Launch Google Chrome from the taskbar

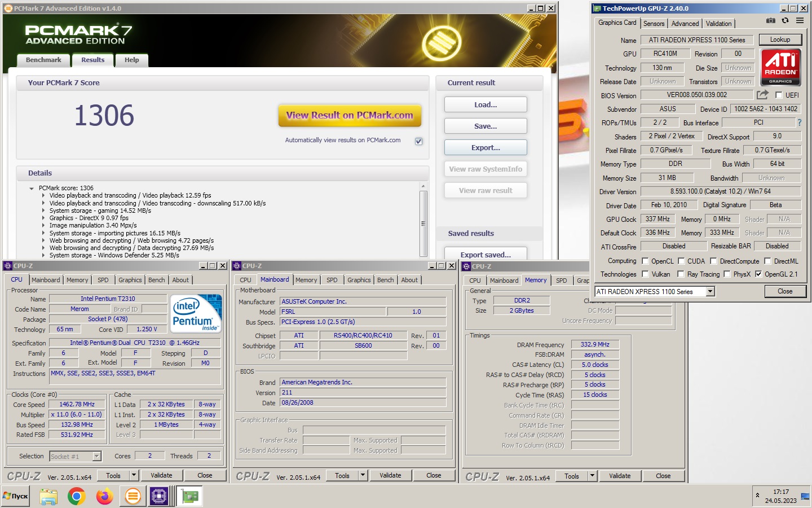pyautogui.click(x=76, y=496)
